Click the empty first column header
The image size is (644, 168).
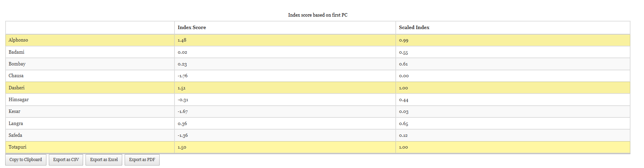point(90,28)
